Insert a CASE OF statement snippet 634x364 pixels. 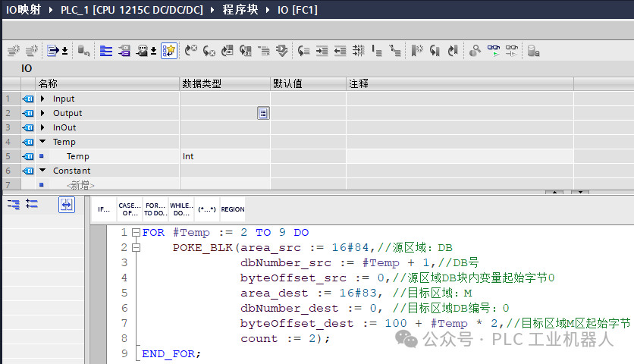click(x=130, y=209)
